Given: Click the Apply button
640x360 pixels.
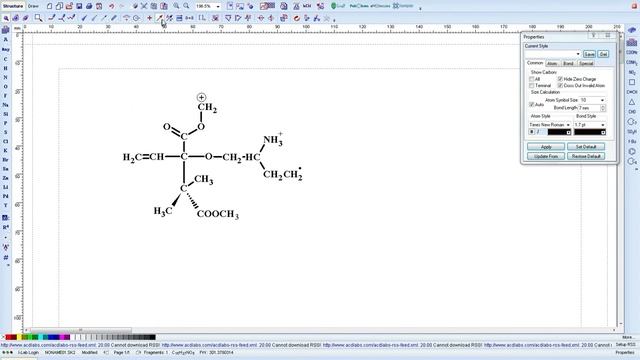Looking at the screenshot, I should 546,147.
